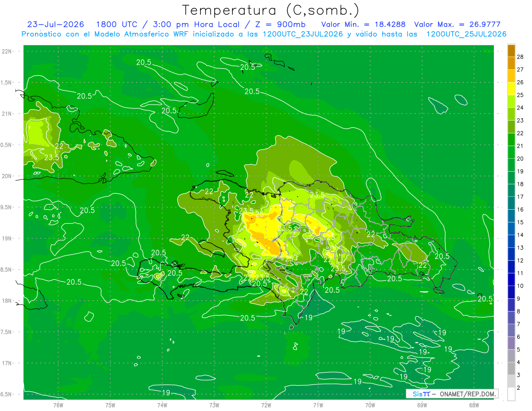
Task: Click the "20N" latitude axis label
Action: click(7, 176)
